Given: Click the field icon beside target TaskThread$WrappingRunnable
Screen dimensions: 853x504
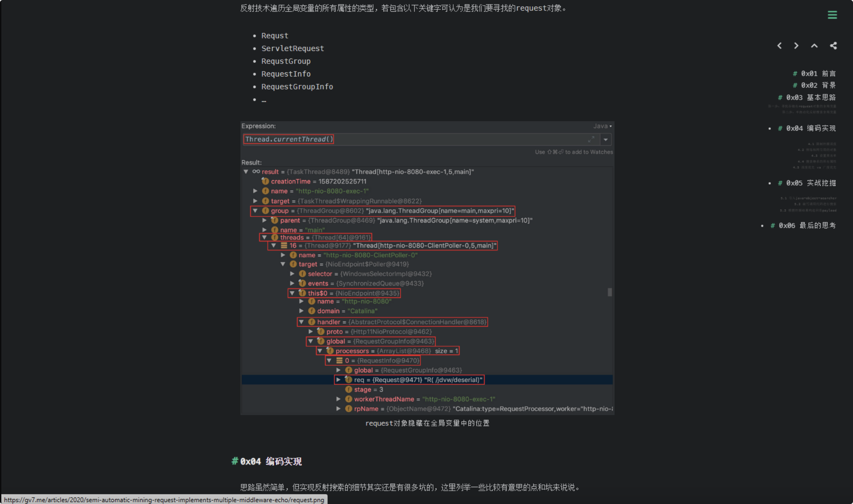Looking at the screenshot, I should point(265,201).
